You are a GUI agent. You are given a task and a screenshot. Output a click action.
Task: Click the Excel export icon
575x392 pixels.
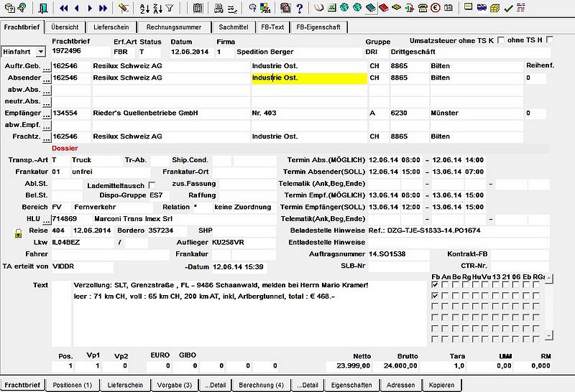(332, 7)
